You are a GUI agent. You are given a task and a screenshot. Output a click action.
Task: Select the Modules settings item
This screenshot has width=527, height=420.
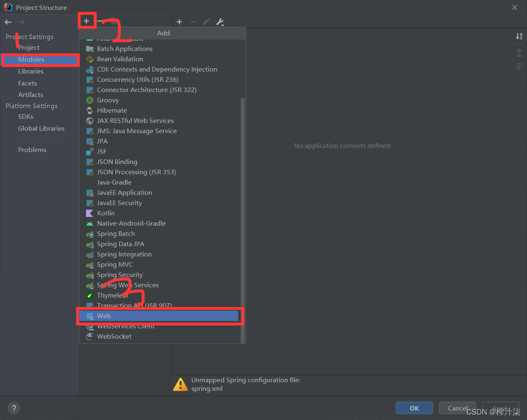(x=40, y=60)
